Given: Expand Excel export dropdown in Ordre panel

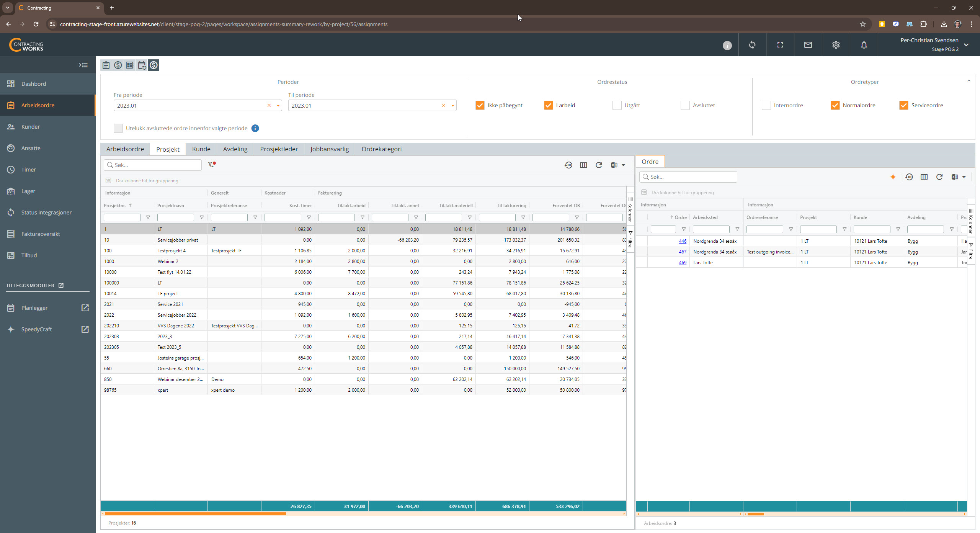Looking at the screenshot, I should click(x=964, y=177).
